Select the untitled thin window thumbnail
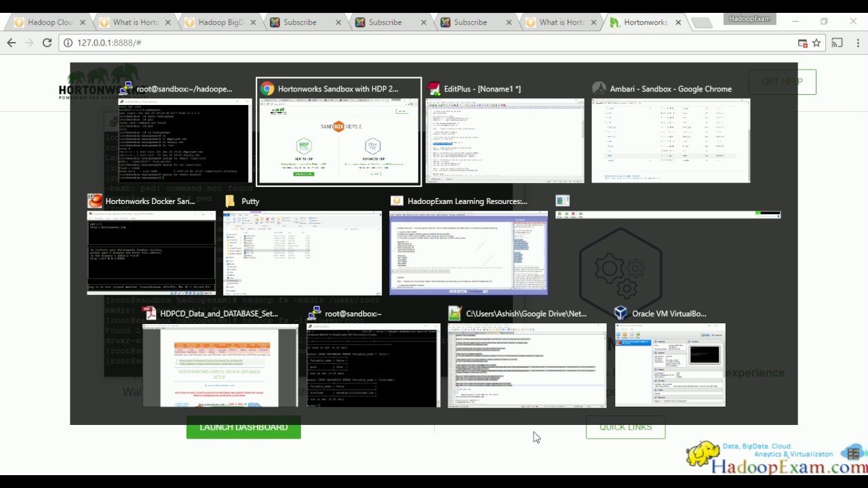 (668, 215)
